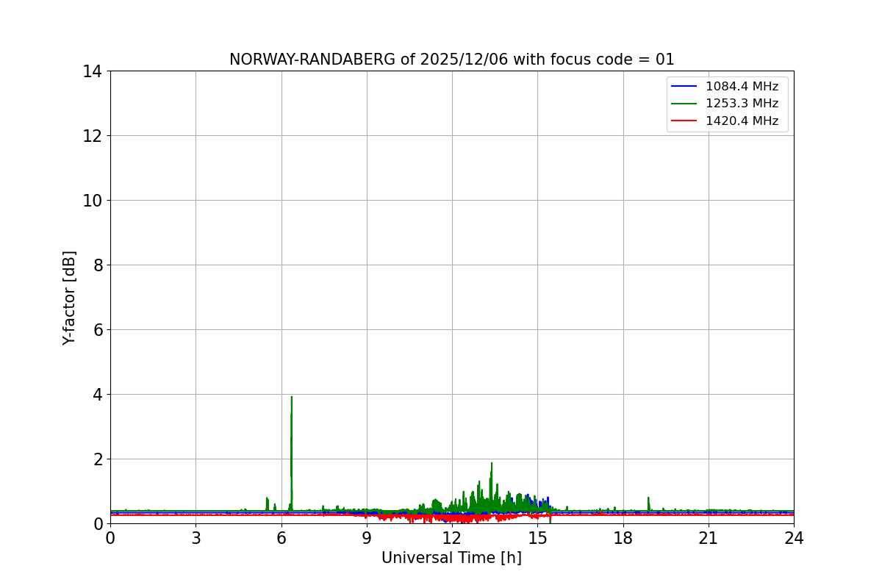Image resolution: width=882 pixels, height=588 pixels.
Task: Click x-axis tick label 18
Action: (623, 538)
